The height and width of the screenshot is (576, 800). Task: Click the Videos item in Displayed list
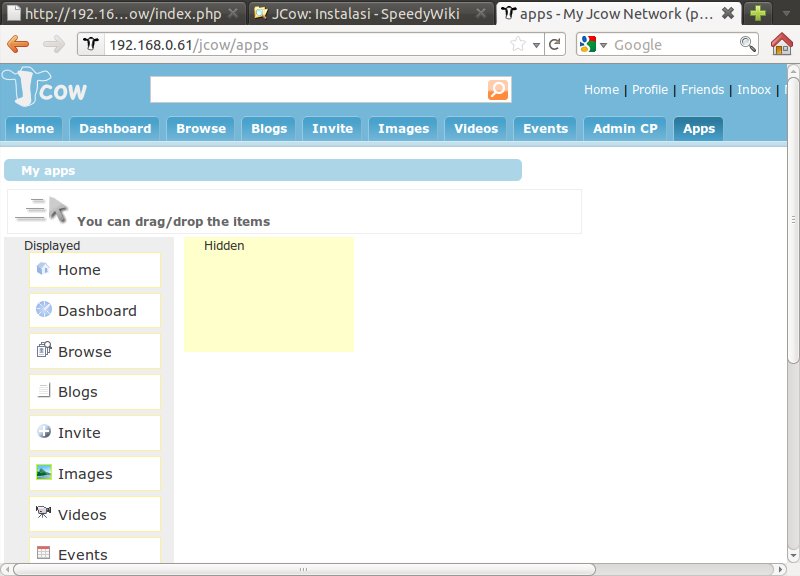(95, 514)
